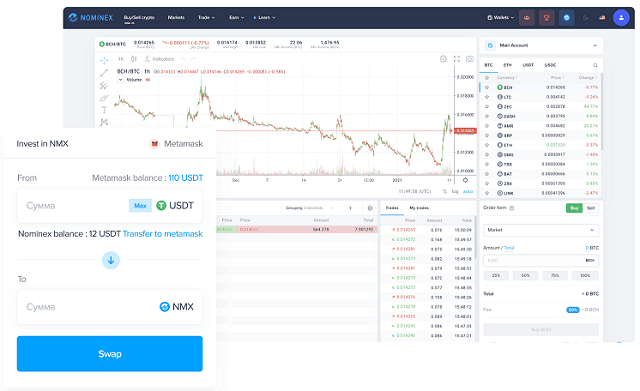The image size is (640, 391).
Task: Click BCH amount field in order form
Action: [x=541, y=260]
